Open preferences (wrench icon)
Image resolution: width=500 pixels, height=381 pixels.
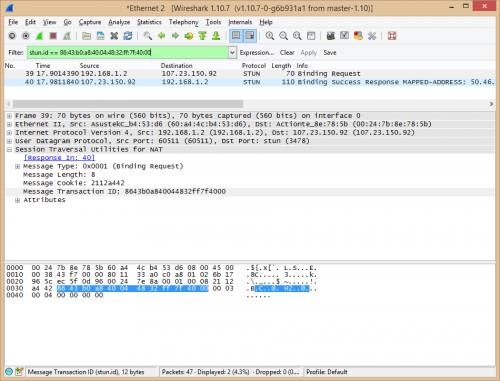point(372,36)
